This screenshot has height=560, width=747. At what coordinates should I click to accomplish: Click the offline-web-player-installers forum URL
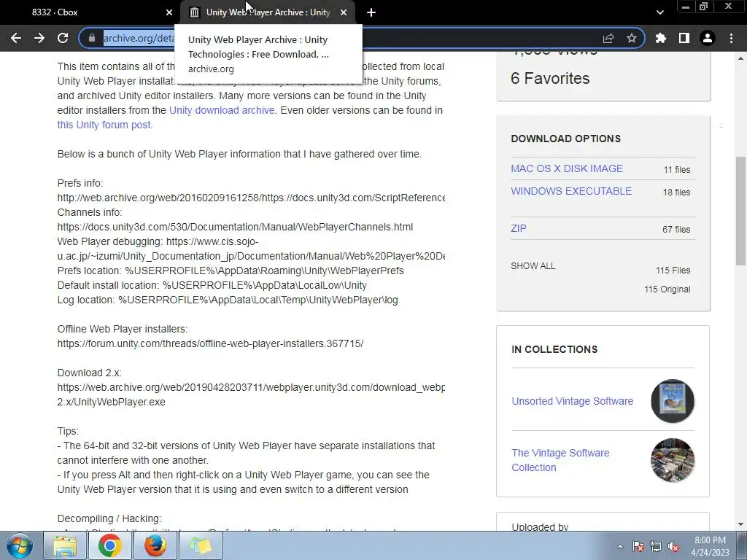[210, 343]
